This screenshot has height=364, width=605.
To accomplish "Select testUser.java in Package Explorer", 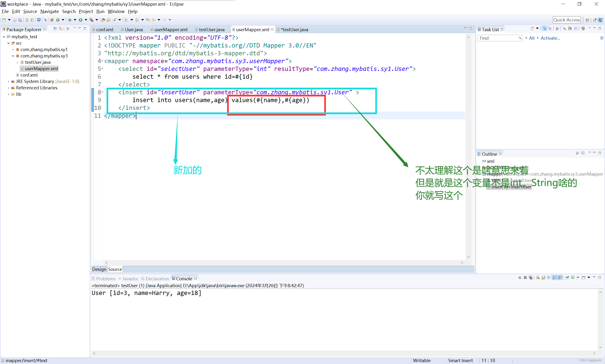I will click(36, 62).
